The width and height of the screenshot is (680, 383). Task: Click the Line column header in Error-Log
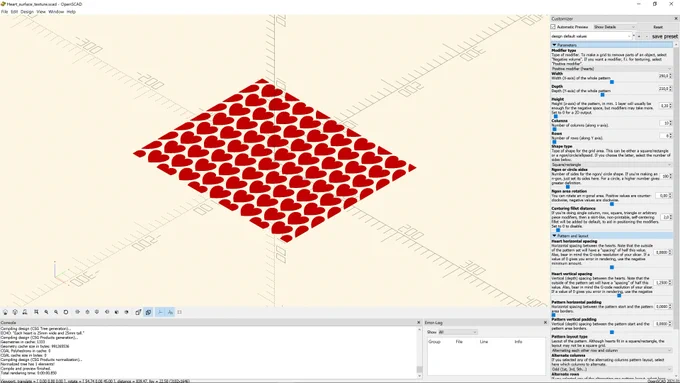[x=484, y=342]
